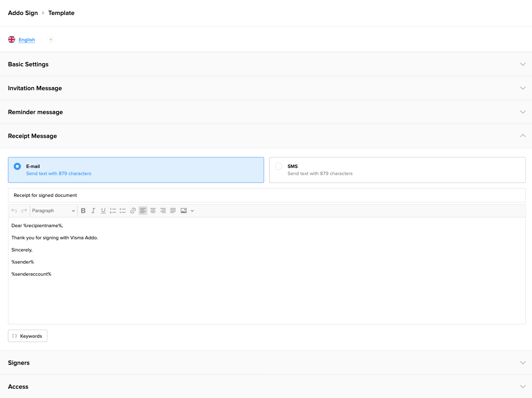Open the Keywords picker
Viewport: 532px width, 398px height.
point(27,336)
